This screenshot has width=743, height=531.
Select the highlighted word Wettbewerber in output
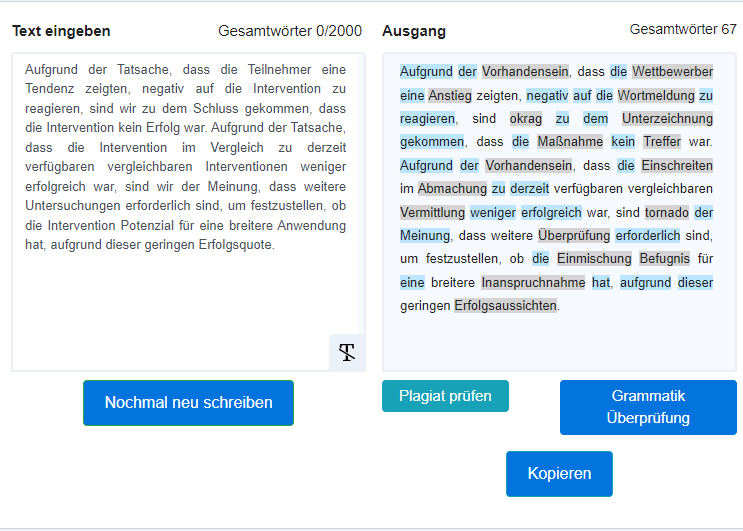point(672,72)
